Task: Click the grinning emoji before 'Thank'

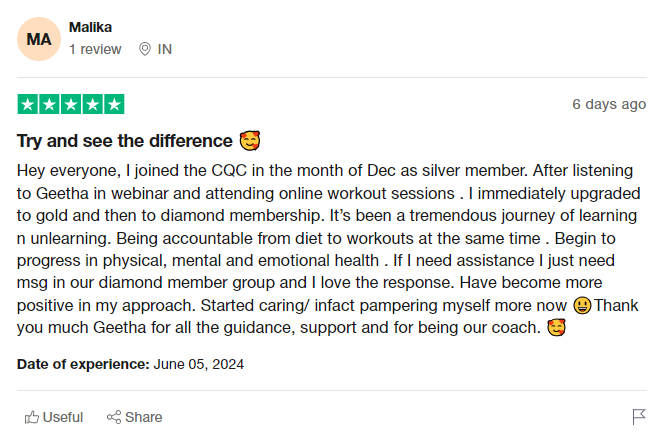Action: (583, 305)
